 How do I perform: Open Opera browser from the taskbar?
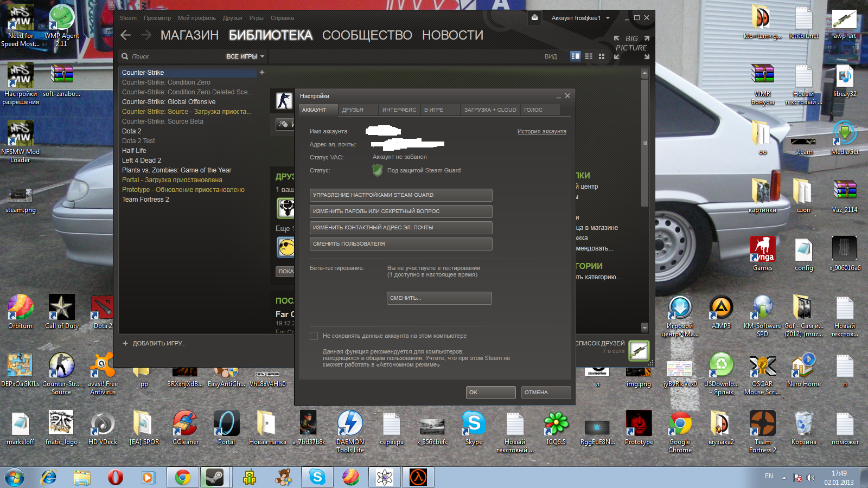click(x=115, y=477)
